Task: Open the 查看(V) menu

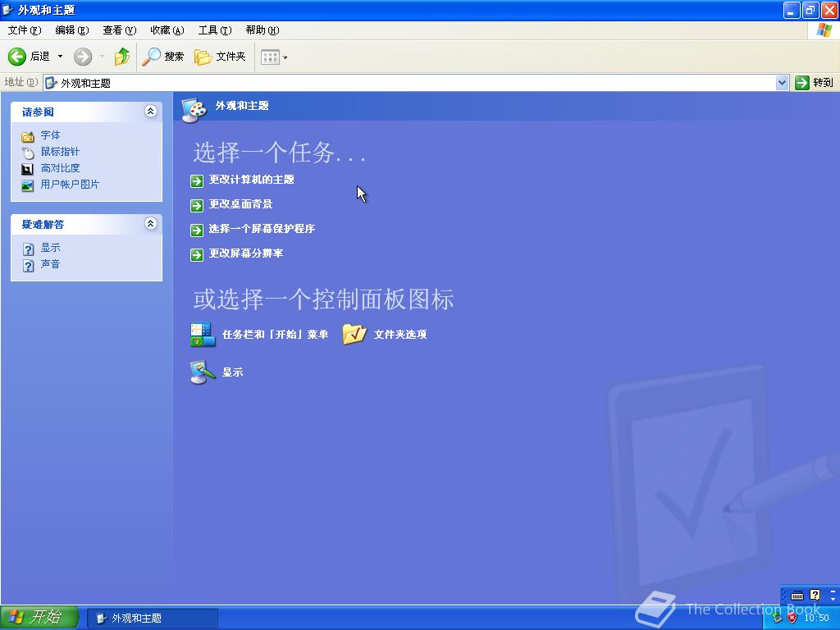Action: (120, 30)
